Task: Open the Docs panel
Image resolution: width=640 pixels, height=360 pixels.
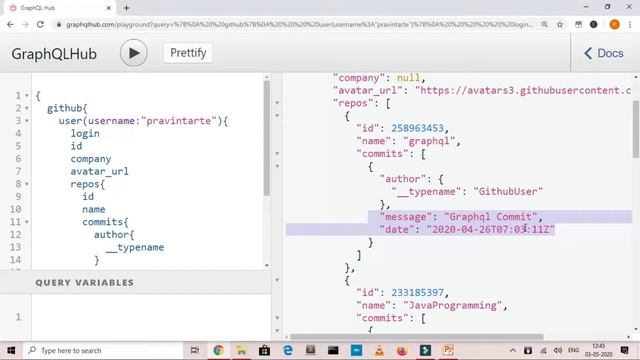Action: (x=604, y=53)
